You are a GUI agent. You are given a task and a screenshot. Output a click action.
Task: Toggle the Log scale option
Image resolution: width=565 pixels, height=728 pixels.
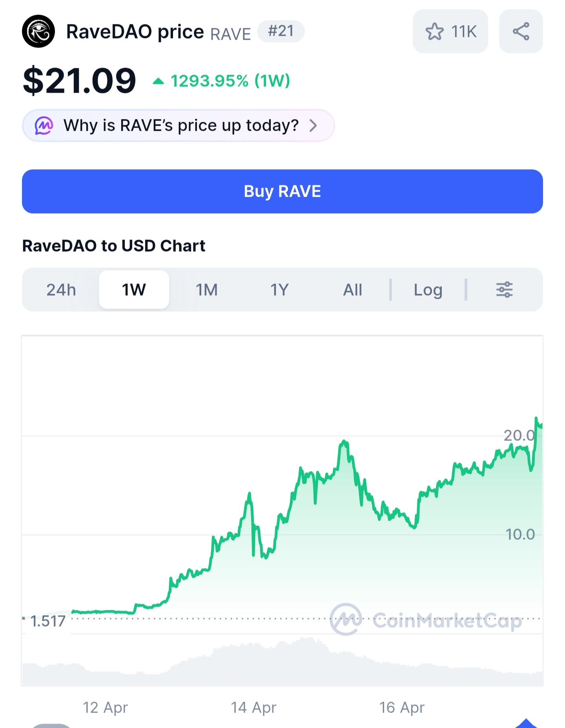pos(428,290)
